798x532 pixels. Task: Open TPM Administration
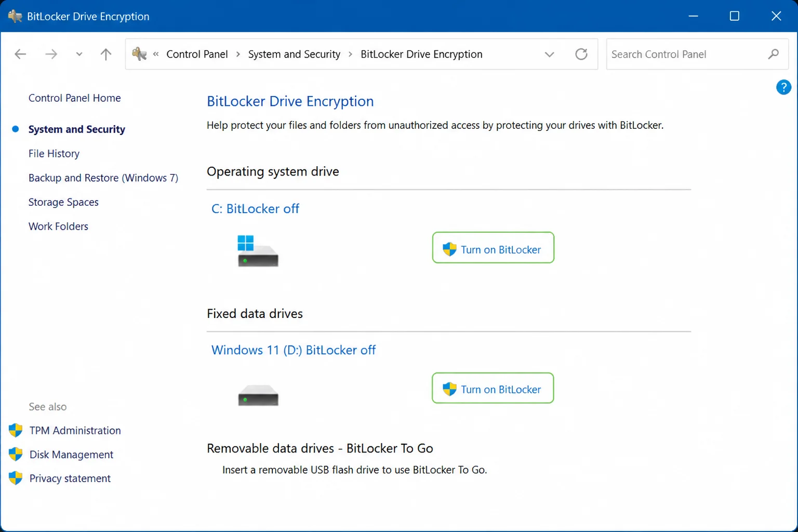click(75, 431)
